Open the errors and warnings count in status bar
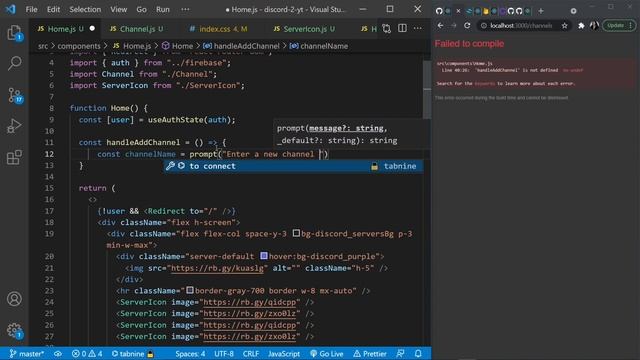The height and width of the screenshot is (360, 640). click(87, 354)
